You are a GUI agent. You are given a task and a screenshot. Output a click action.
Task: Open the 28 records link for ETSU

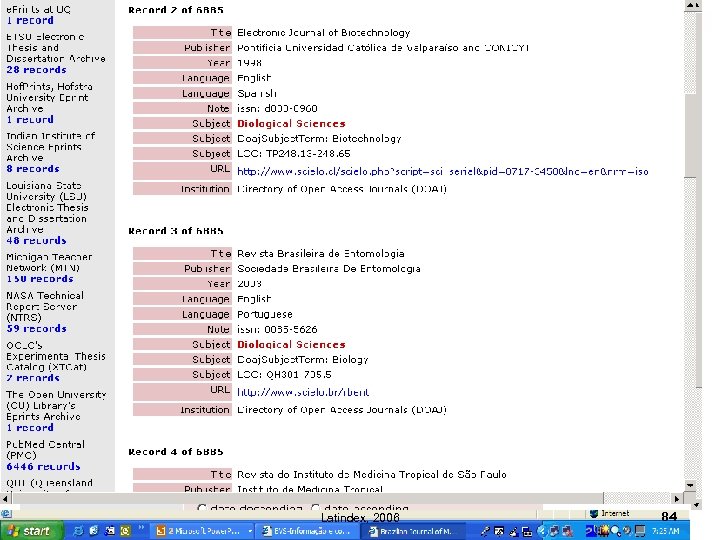pyautogui.click(x=36, y=70)
